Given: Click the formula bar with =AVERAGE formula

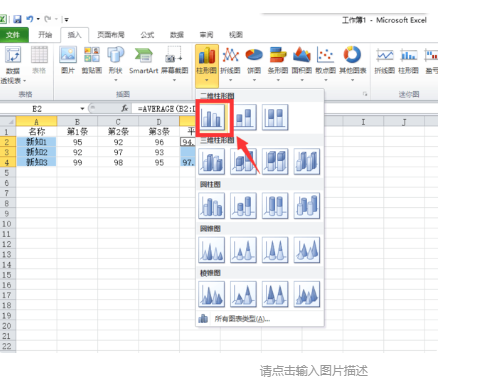Looking at the screenshot, I should click(163, 109).
